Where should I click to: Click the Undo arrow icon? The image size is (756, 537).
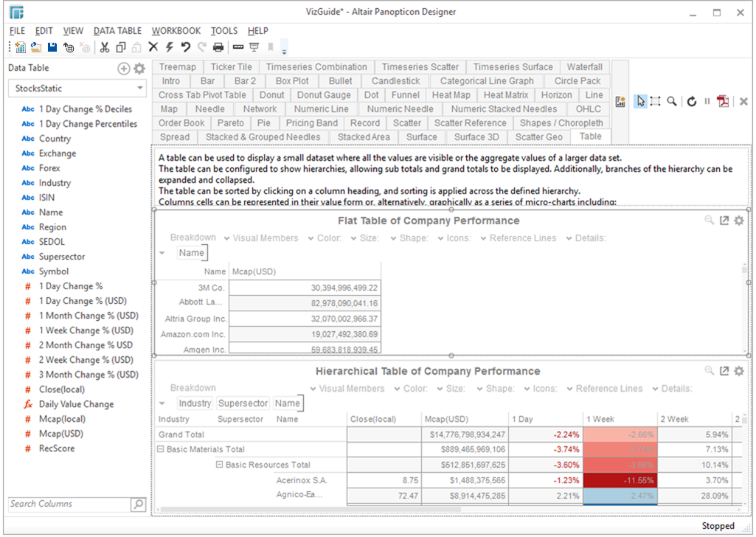pos(186,49)
